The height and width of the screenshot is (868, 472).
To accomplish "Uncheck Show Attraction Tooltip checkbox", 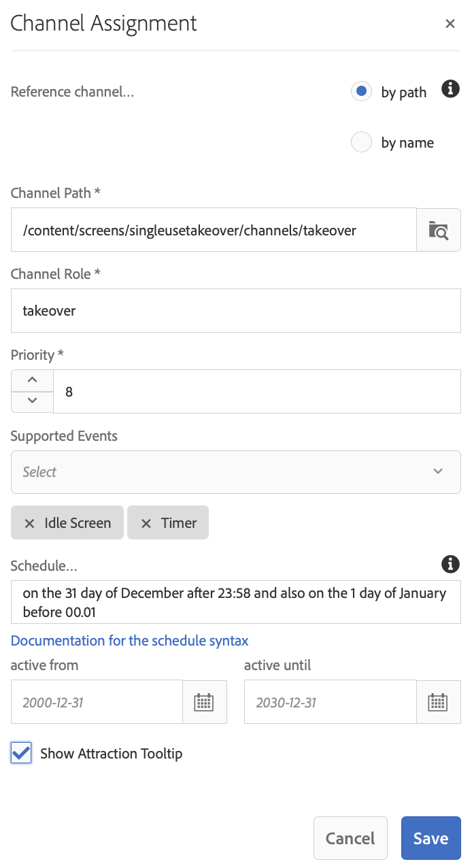I will 22,753.
